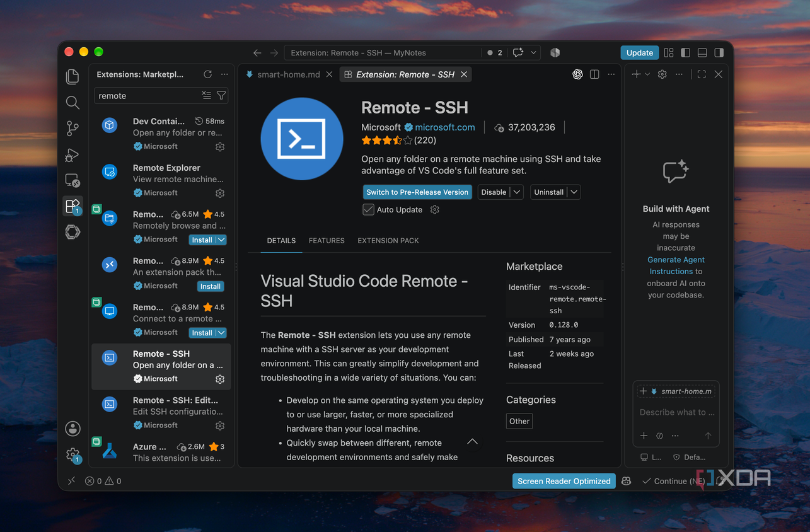The width and height of the screenshot is (810, 532).
Task: Click the Update button in title bar
Action: click(x=640, y=53)
